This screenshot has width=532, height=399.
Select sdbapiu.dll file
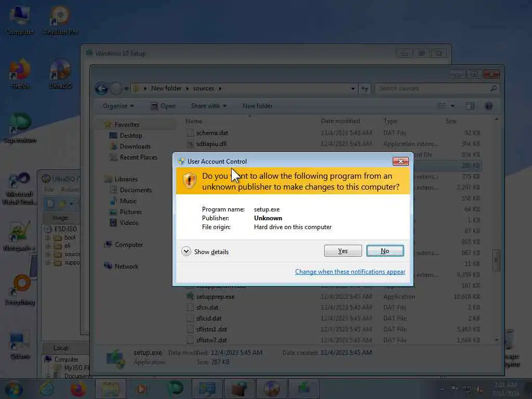[x=211, y=144]
